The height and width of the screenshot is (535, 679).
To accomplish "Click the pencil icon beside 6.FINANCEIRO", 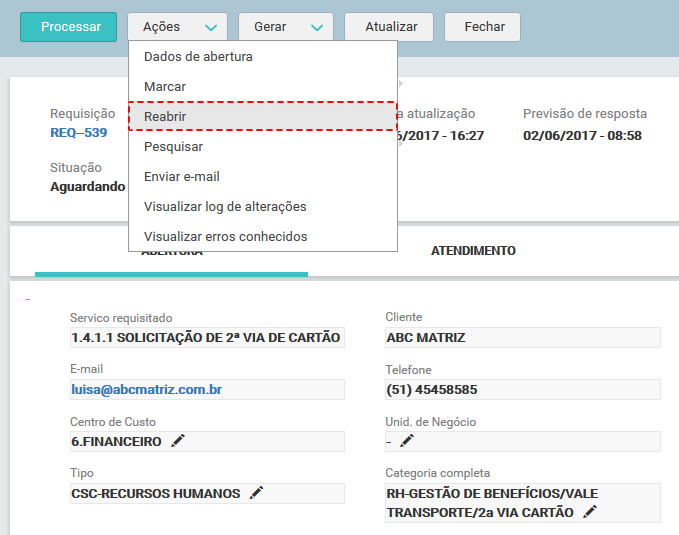I will [x=178, y=441].
